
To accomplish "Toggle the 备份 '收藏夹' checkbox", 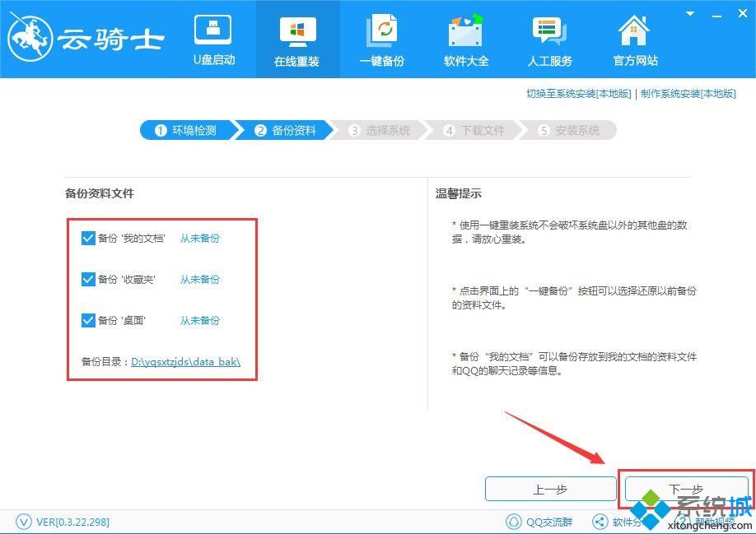I will point(89,280).
